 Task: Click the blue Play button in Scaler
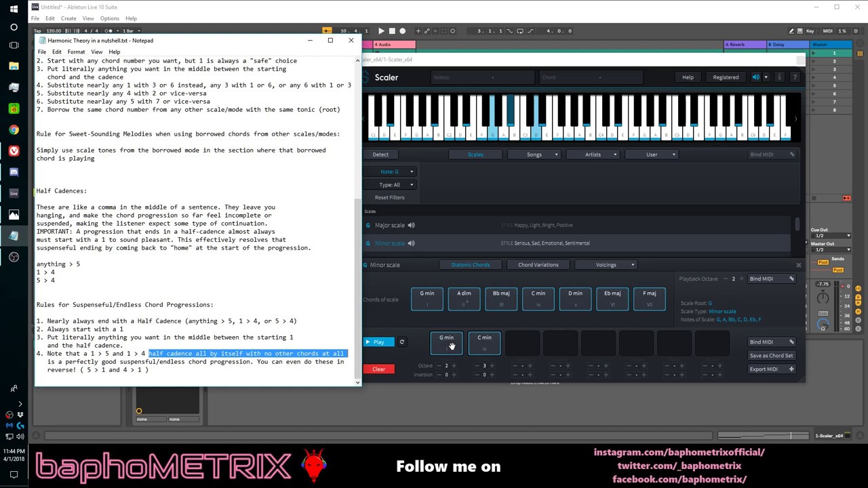pos(378,342)
